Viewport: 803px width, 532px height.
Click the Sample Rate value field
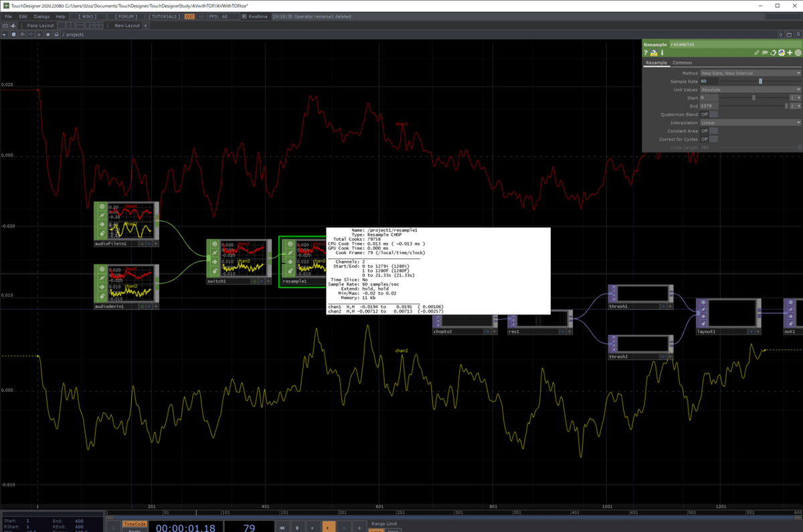[709, 81]
